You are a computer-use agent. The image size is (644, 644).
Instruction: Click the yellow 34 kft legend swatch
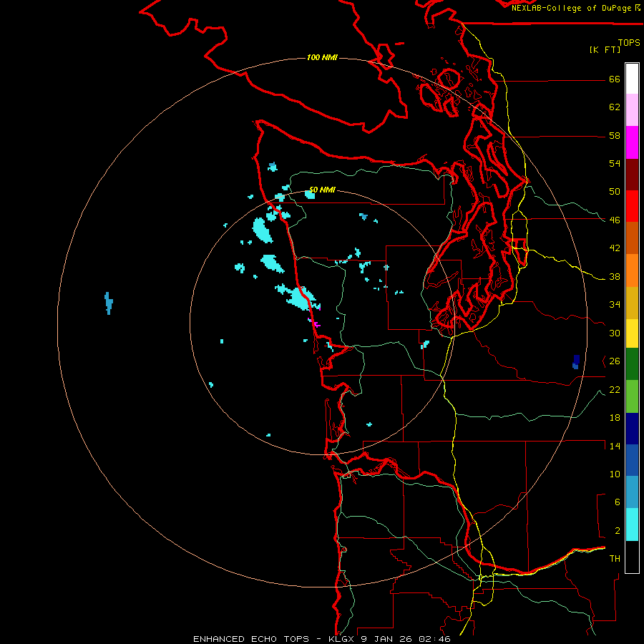tap(632, 333)
